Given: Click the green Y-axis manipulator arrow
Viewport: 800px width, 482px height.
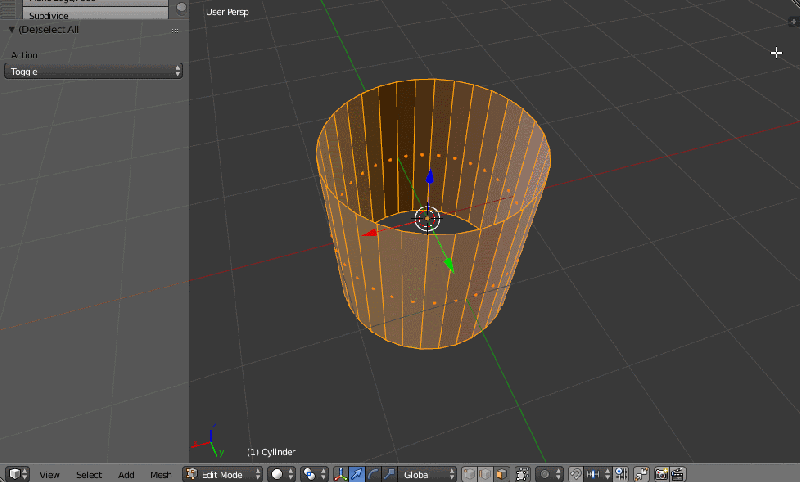Looking at the screenshot, I should pos(449,265).
